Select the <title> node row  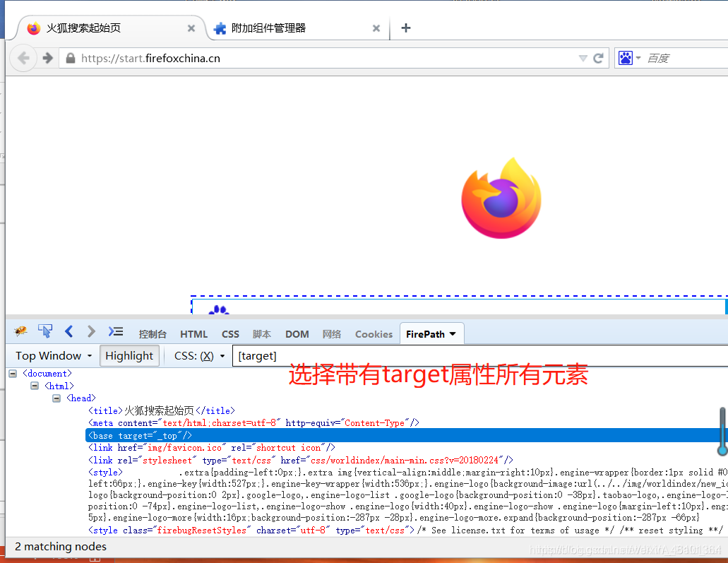[162, 410]
